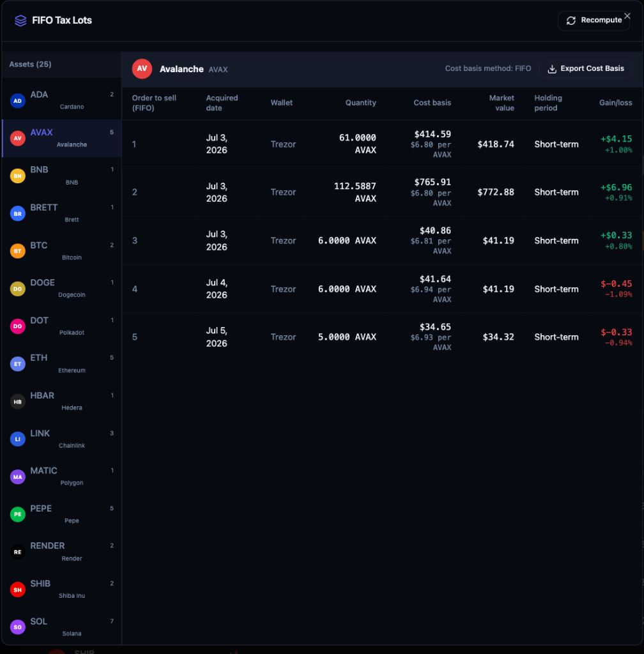The image size is (644, 654).
Task: Click the $418.74 market value
Action: [x=496, y=144]
